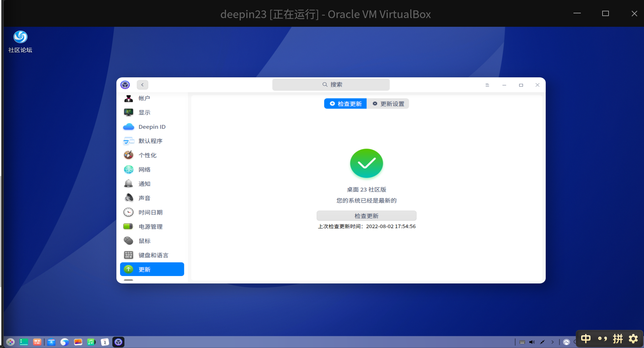The image size is (644, 348).
Task: Click the Control Center logo in title bar
Action: tap(125, 85)
